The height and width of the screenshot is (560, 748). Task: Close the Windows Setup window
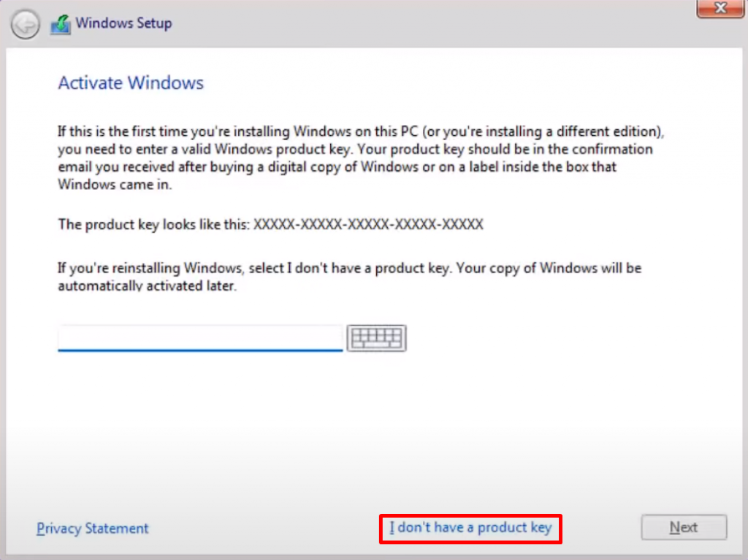(720, 8)
